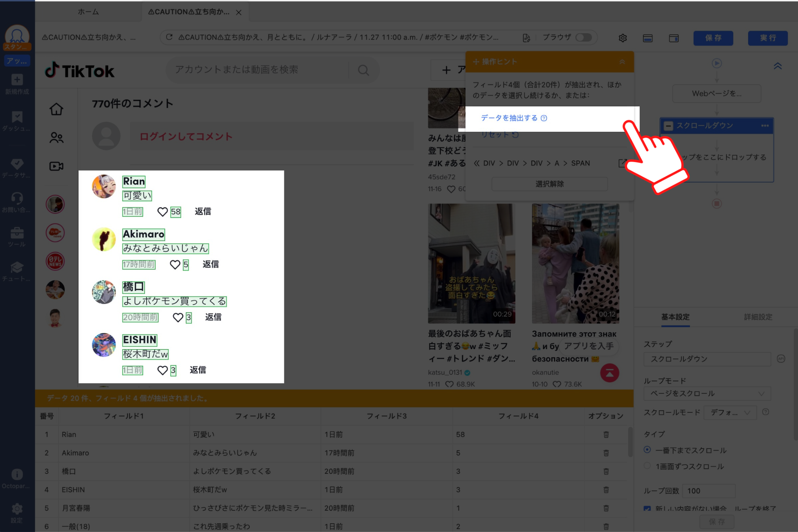Viewport: 798px width, 532px height.
Task: Open the okanutie video thumbnail
Action: [575, 264]
